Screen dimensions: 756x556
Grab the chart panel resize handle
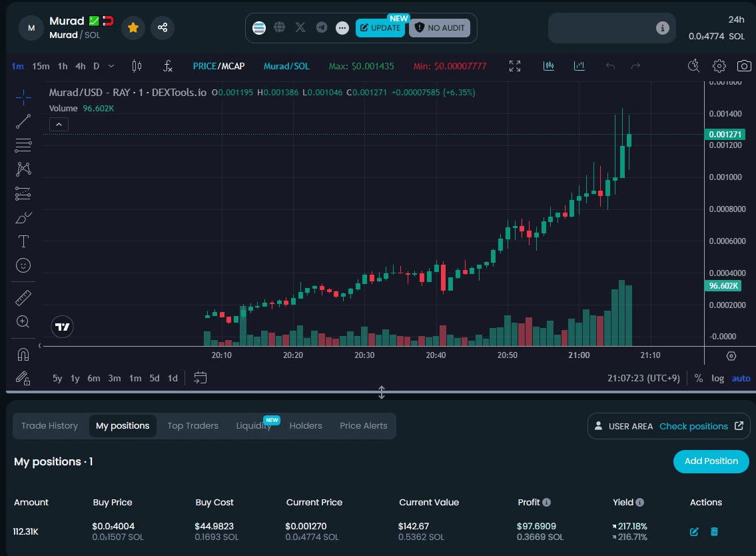coord(382,393)
